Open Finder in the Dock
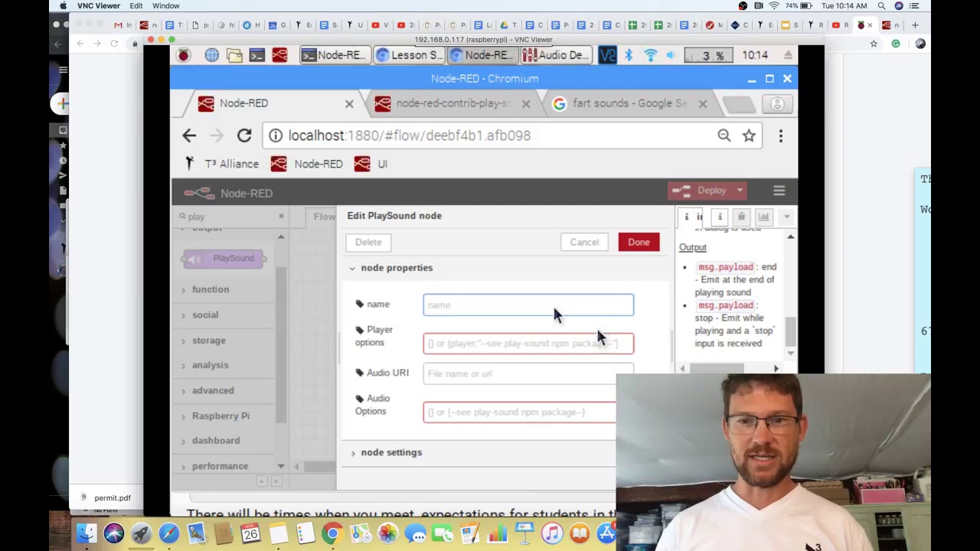The height and width of the screenshot is (551, 980). [x=87, y=533]
